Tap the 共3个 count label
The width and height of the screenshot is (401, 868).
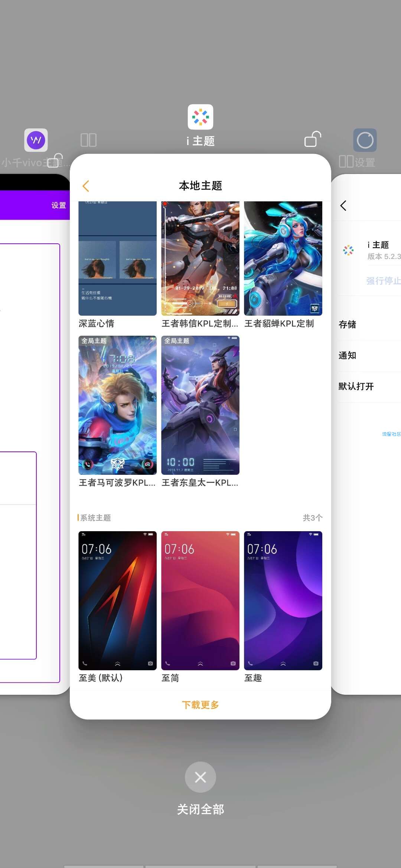pos(313,517)
